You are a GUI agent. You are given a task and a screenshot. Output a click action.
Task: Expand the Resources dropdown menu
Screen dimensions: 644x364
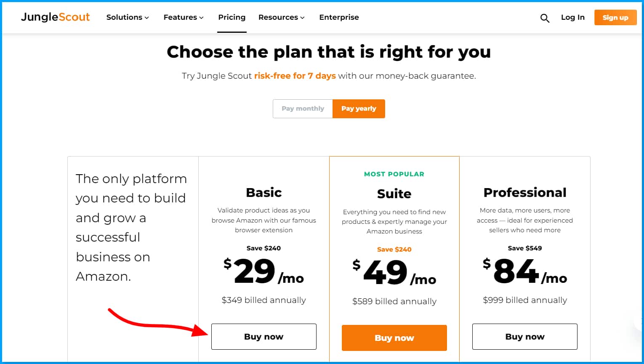click(281, 17)
